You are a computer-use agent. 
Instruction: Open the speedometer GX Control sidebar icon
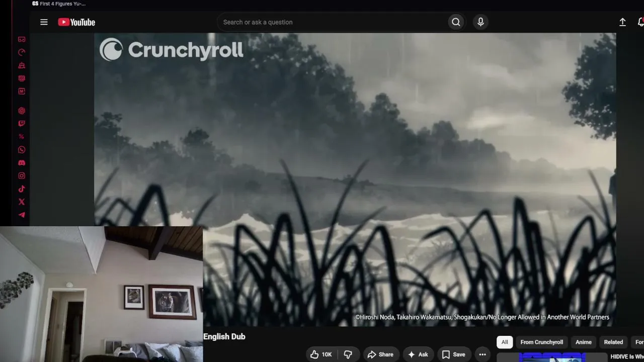pyautogui.click(x=22, y=52)
